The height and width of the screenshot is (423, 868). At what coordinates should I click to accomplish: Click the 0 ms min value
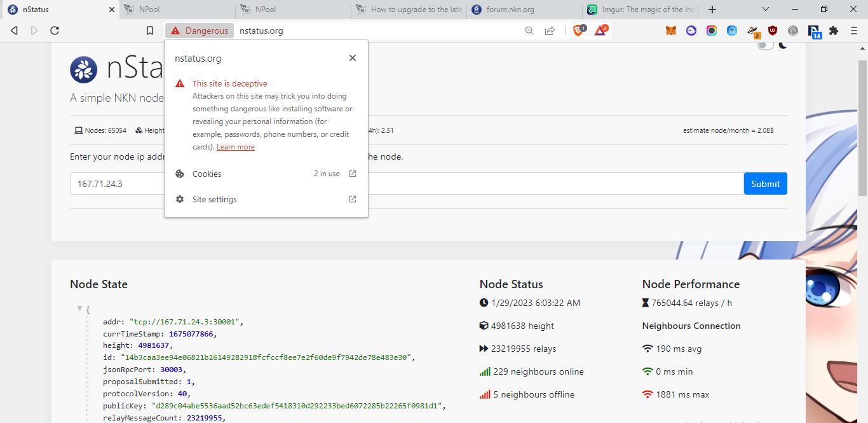pyautogui.click(x=668, y=371)
